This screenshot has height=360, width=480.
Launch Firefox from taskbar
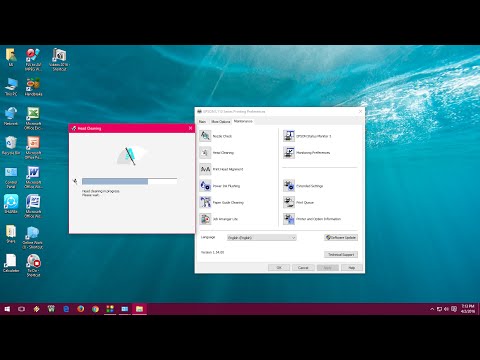(81, 309)
